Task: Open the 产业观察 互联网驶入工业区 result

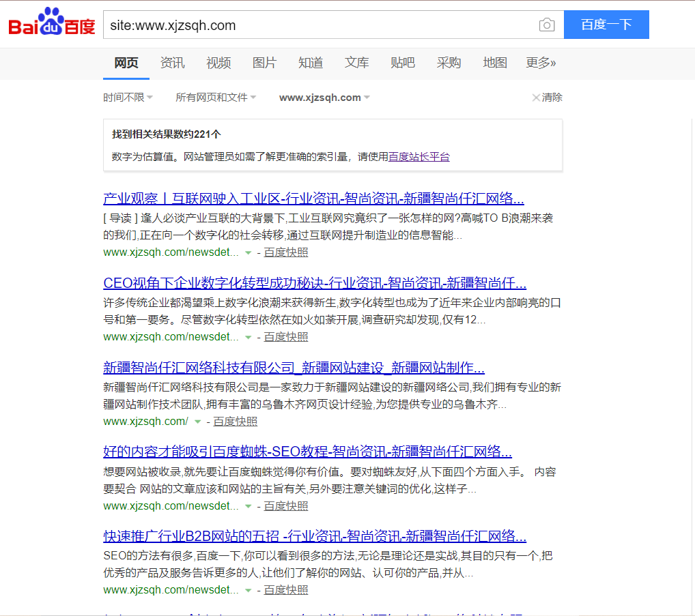Action: point(313,199)
